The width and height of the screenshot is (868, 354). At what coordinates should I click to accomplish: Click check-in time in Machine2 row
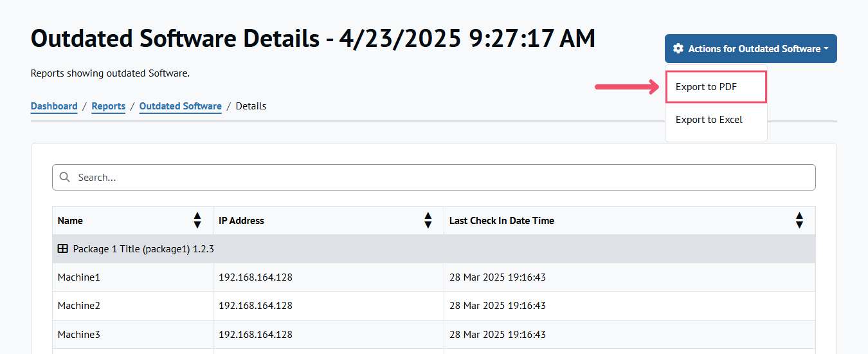pyautogui.click(x=498, y=306)
